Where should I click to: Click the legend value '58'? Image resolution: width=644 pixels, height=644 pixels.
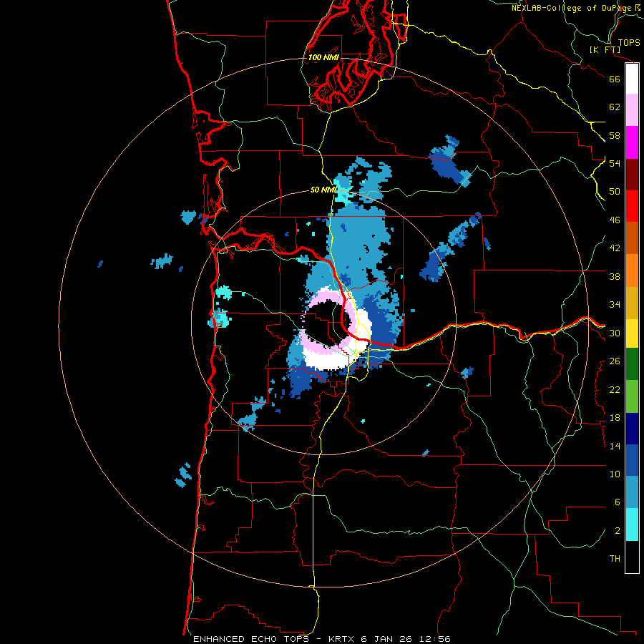(615, 135)
